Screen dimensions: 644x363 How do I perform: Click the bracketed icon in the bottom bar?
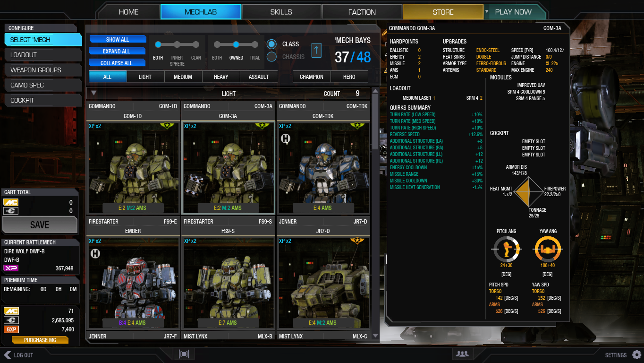(184, 354)
